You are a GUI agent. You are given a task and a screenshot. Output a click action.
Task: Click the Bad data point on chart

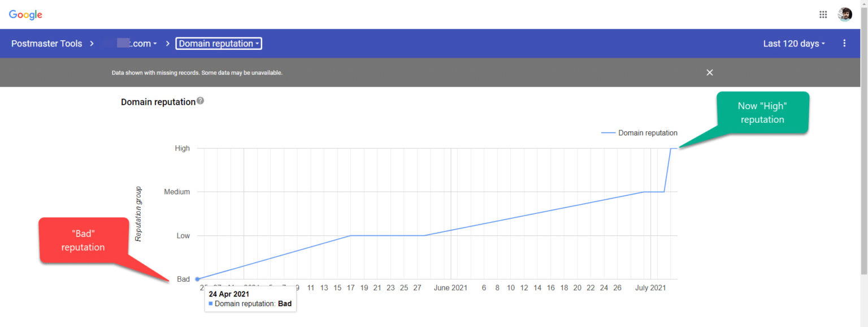click(197, 279)
